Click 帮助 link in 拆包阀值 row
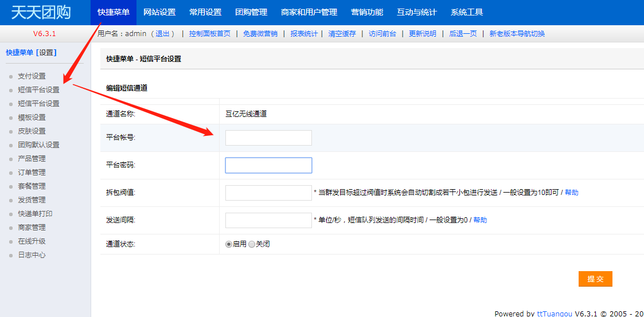644x317 pixels. click(571, 193)
